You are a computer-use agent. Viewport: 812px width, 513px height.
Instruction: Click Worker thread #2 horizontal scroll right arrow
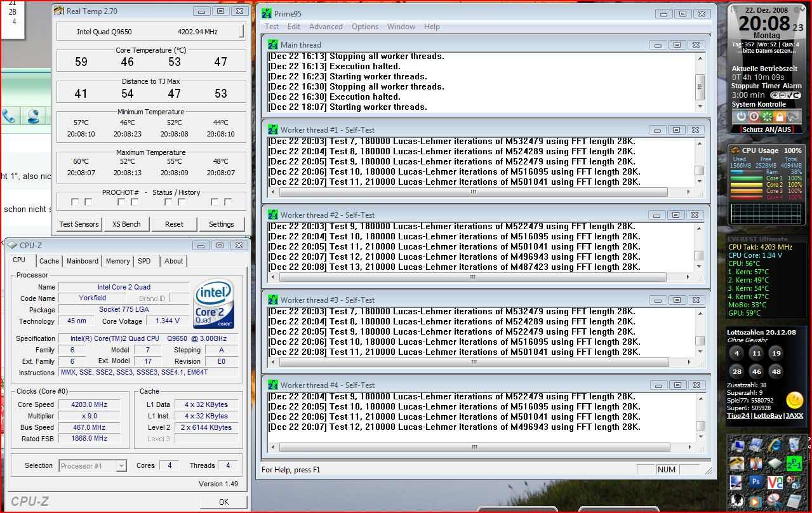point(688,277)
